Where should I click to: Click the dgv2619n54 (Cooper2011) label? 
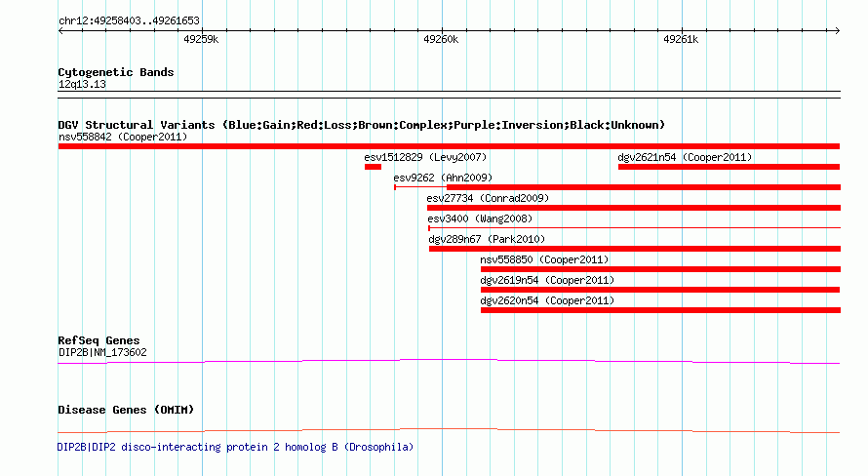point(547,280)
